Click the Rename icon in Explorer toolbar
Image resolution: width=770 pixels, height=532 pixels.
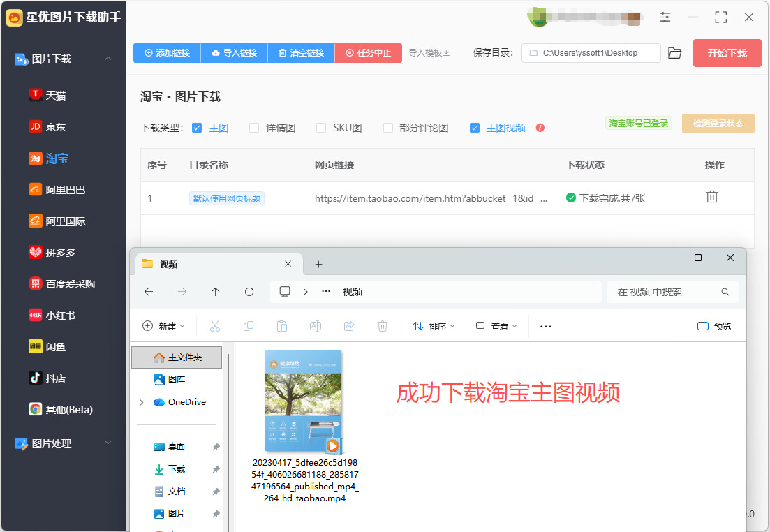pyautogui.click(x=316, y=326)
